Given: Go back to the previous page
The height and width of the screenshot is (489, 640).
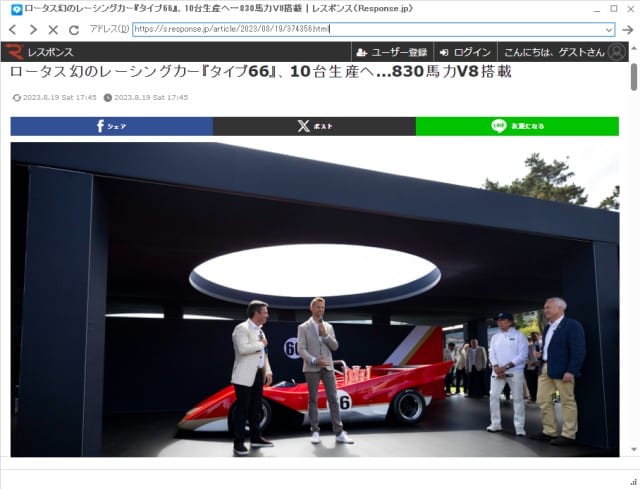Looking at the screenshot, I should (13, 29).
